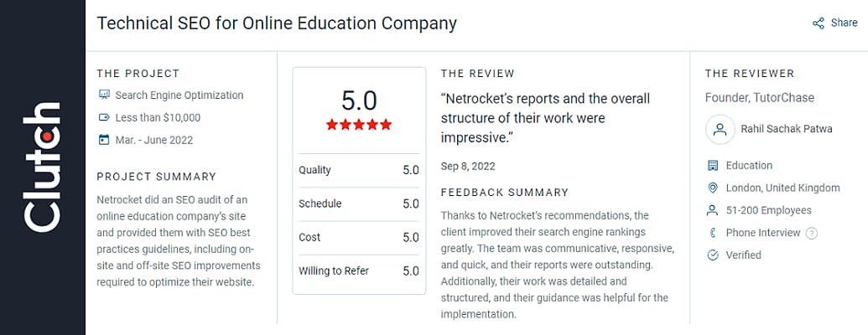Click the Search Engine Optimization monitor icon
Screen dimensions: 868x335
(x=104, y=95)
